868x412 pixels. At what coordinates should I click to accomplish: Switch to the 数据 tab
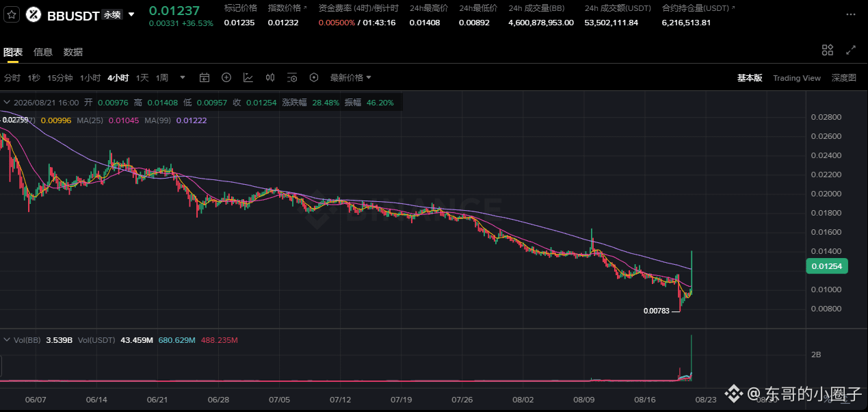pyautogui.click(x=73, y=52)
